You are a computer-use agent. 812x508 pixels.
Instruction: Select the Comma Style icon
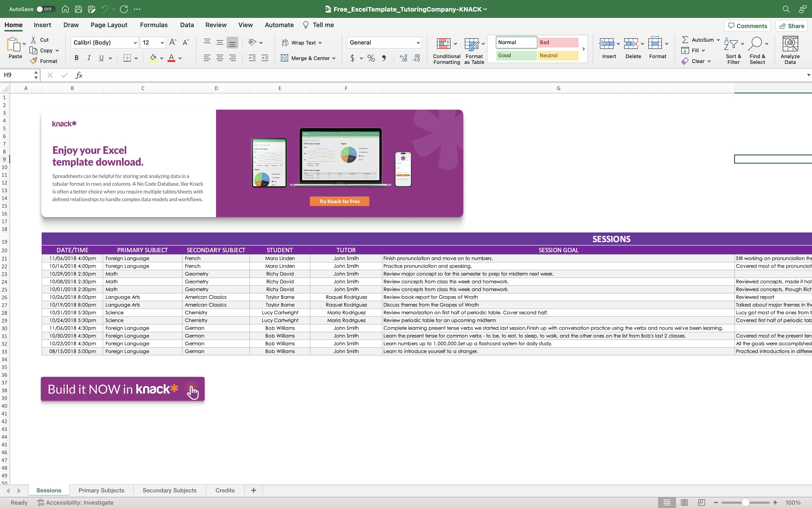[x=384, y=58]
